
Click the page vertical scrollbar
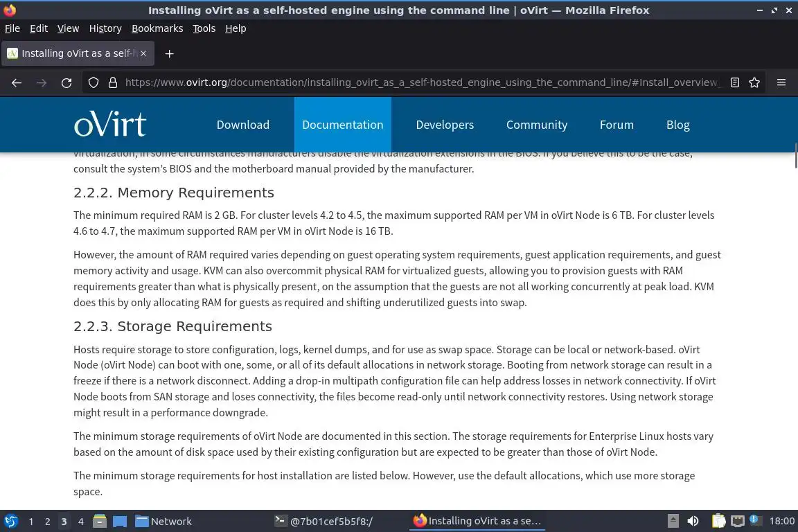(x=795, y=155)
